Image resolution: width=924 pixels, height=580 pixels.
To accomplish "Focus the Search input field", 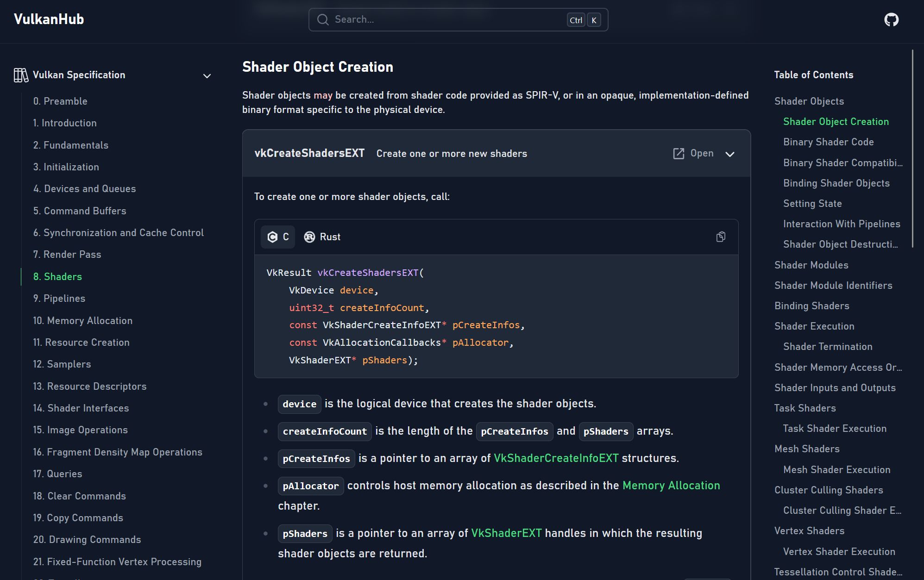I will coord(458,19).
